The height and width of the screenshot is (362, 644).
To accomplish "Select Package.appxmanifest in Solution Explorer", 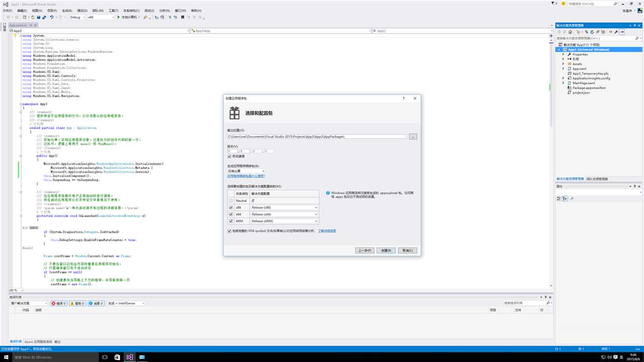I will pos(589,87).
